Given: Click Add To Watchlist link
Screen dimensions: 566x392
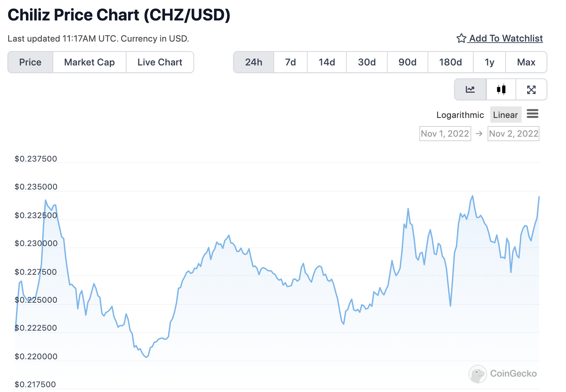Looking at the screenshot, I should point(506,38).
